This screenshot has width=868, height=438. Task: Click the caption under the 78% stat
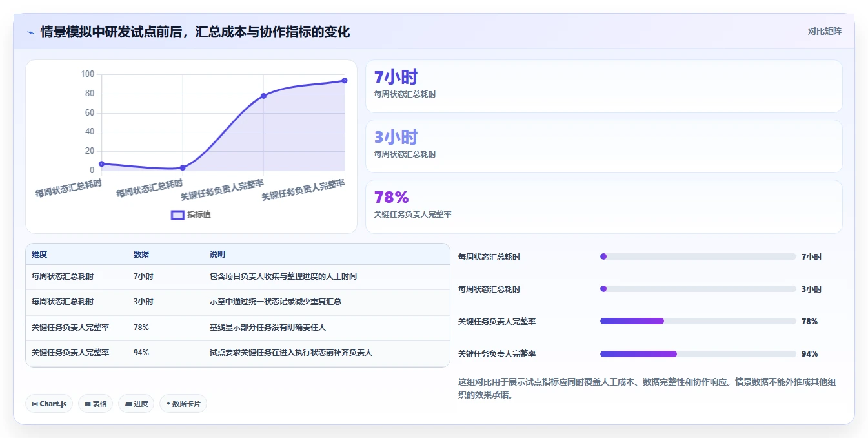(x=413, y=214)
